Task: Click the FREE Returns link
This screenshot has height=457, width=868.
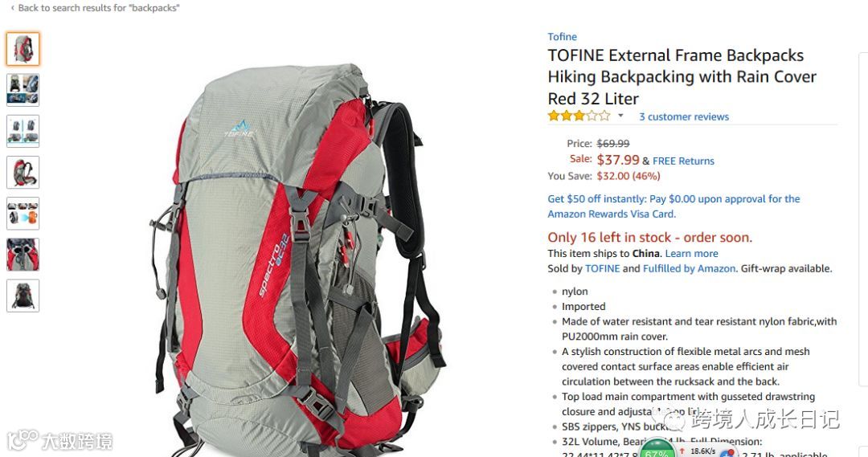Action: tap(683, 161)
